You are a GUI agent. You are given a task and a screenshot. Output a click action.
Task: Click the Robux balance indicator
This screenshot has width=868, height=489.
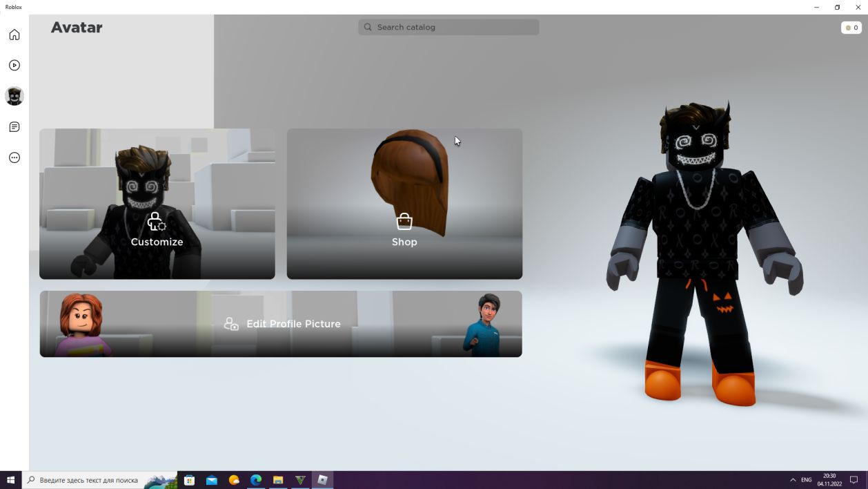851,28
